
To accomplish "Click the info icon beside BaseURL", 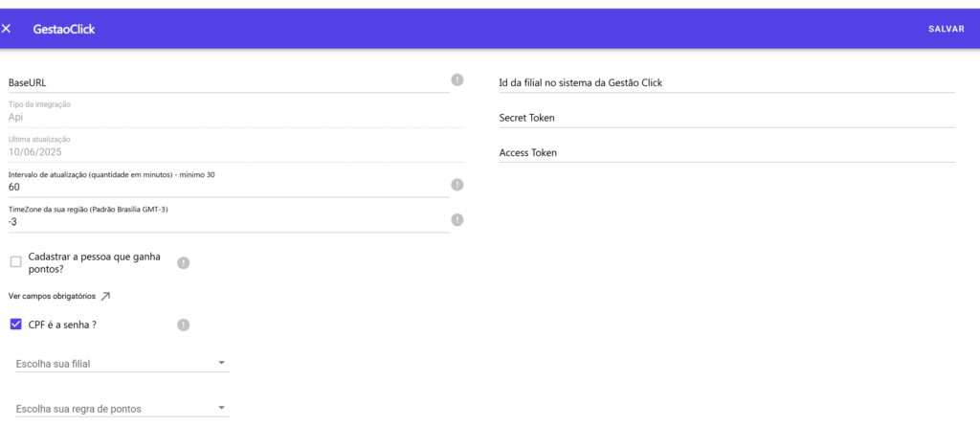I will 457,79.
